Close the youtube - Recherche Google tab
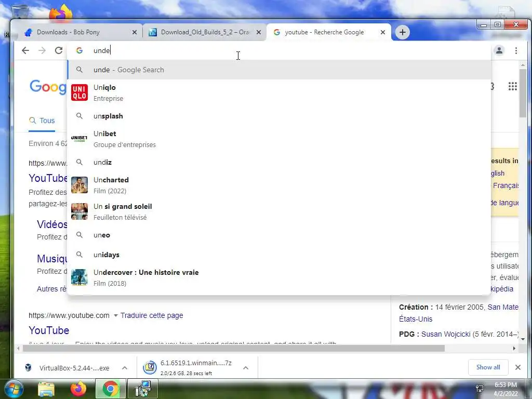Screen dimensions: 532x399 383,32
